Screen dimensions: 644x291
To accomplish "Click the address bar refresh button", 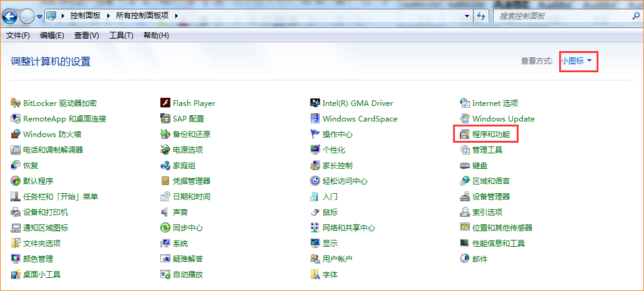I will (481, 16).
